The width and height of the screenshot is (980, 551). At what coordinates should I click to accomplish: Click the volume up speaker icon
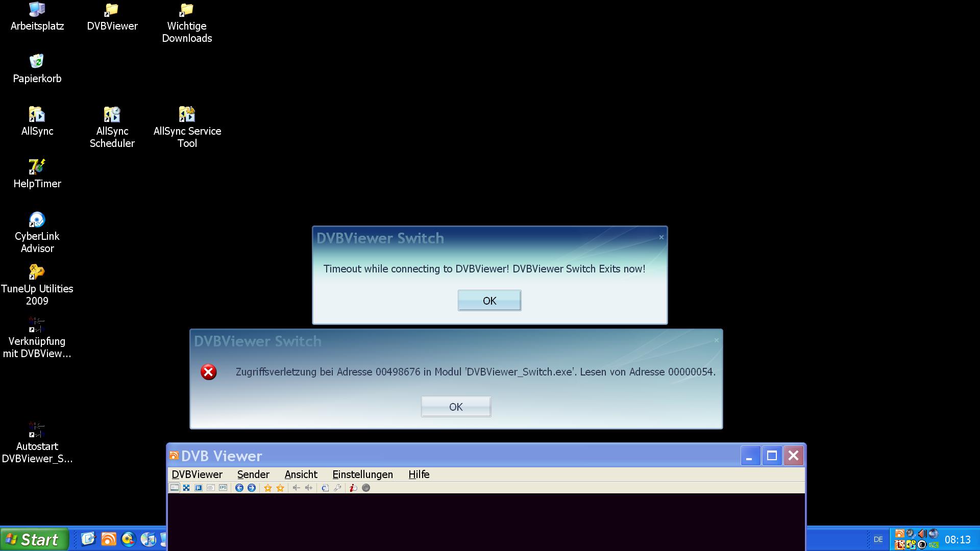[309, 488]
